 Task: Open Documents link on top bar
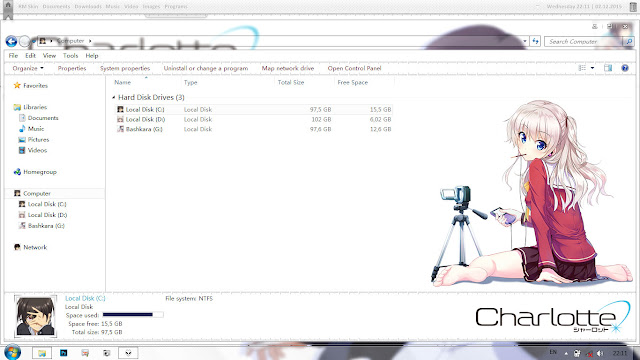56,7
